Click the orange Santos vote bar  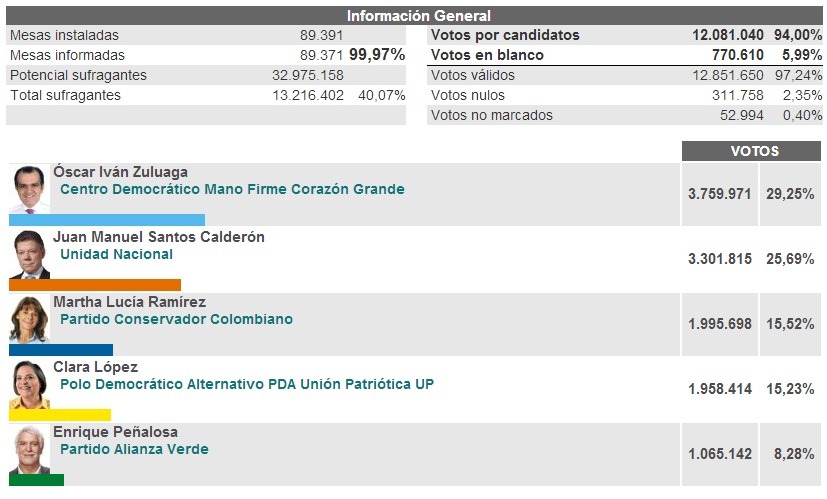[94, 285]
